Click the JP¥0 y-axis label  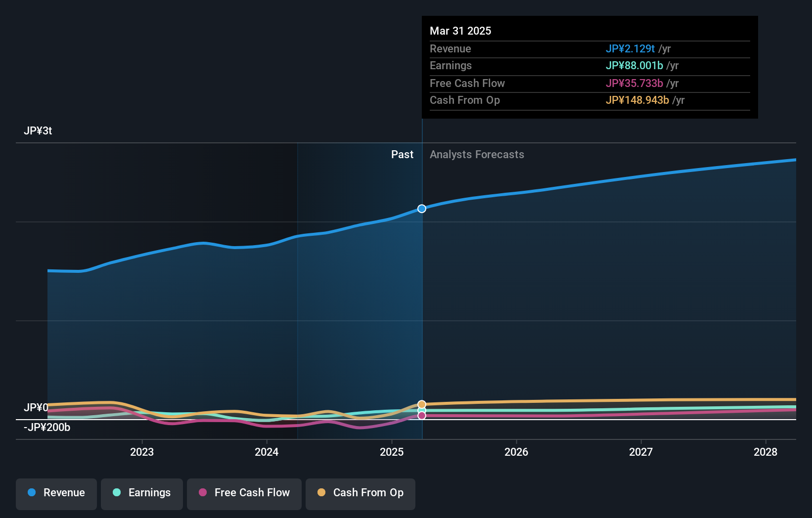tap(36, 407)
